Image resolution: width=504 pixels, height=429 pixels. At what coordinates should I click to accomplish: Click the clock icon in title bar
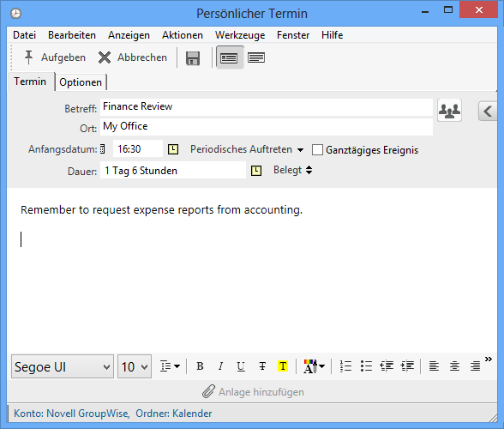pos(15,14)
